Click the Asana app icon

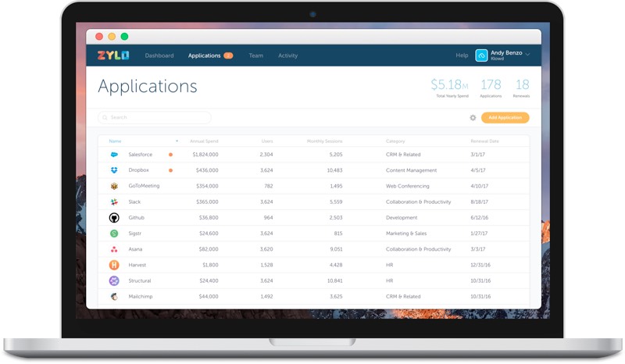(114, 249)
